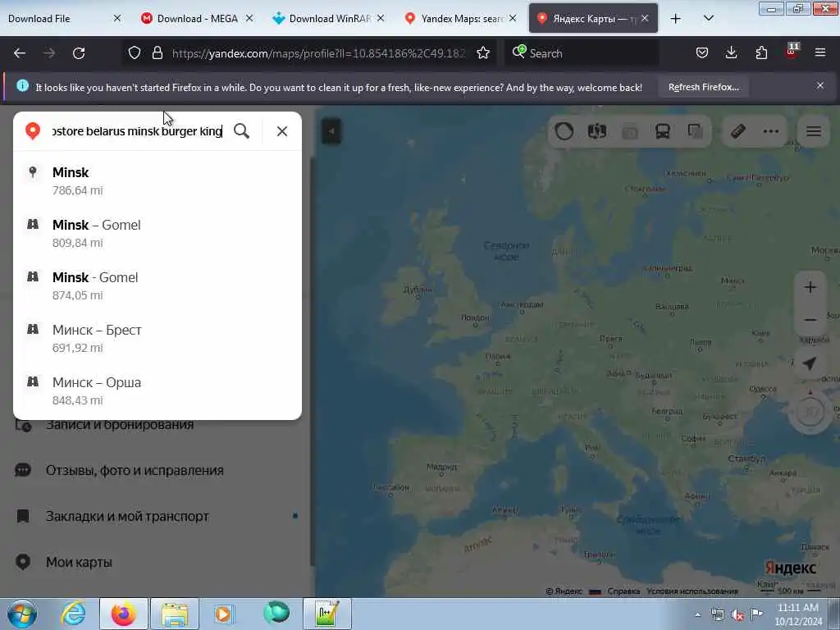Click the Yandex Maps red pin logo
Viewport: 840px width, 630px height.
[33, 130]
